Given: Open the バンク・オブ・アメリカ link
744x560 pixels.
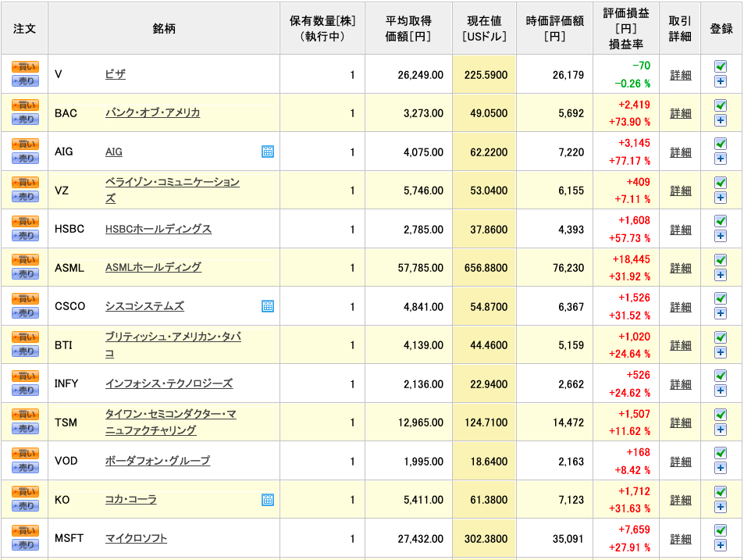Looking at the screenshot, I should (x=152, y=113).
